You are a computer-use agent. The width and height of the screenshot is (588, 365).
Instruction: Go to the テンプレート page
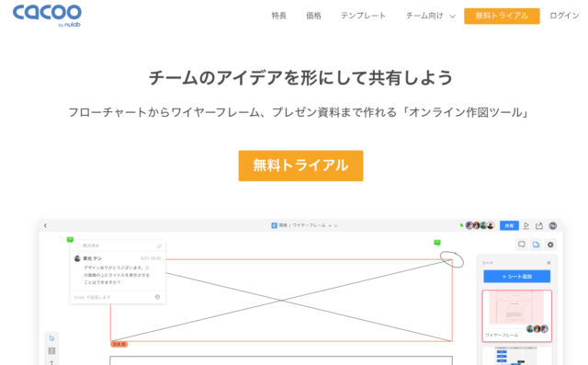coord(363,16)
